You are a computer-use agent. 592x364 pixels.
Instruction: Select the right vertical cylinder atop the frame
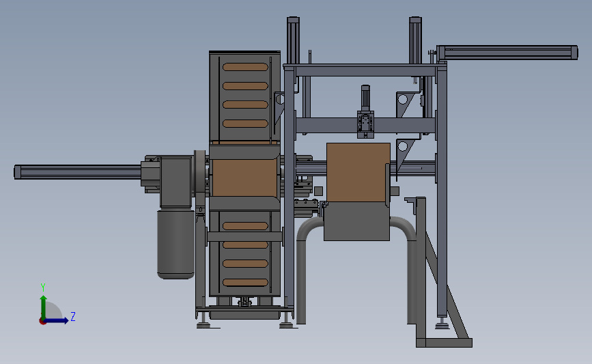[415, 40]
